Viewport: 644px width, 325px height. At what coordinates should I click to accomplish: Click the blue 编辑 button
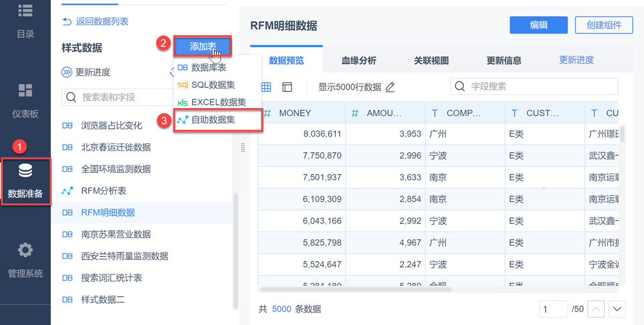(538, 25)
